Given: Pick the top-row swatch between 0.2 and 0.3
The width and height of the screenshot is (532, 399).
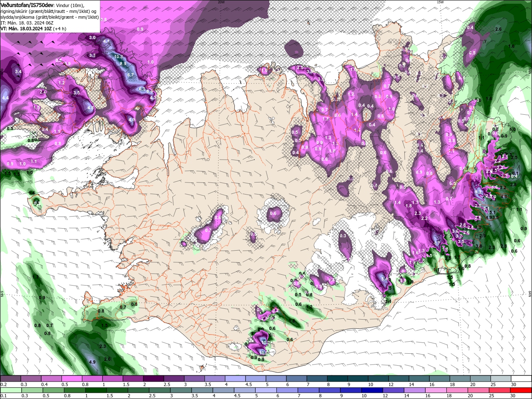Looking at the screenshot, I should click(x=10, y=379).
